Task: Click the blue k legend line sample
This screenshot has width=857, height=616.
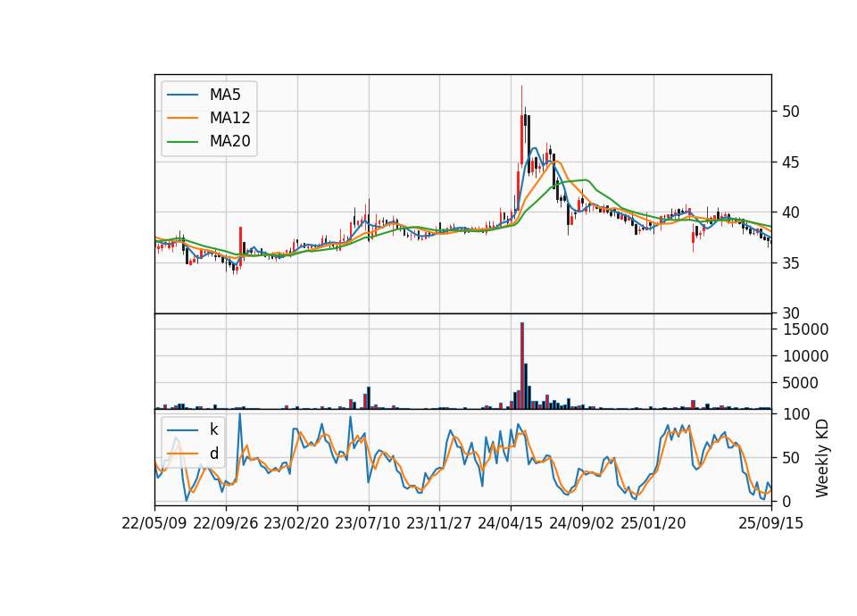Action: [182, 430]
